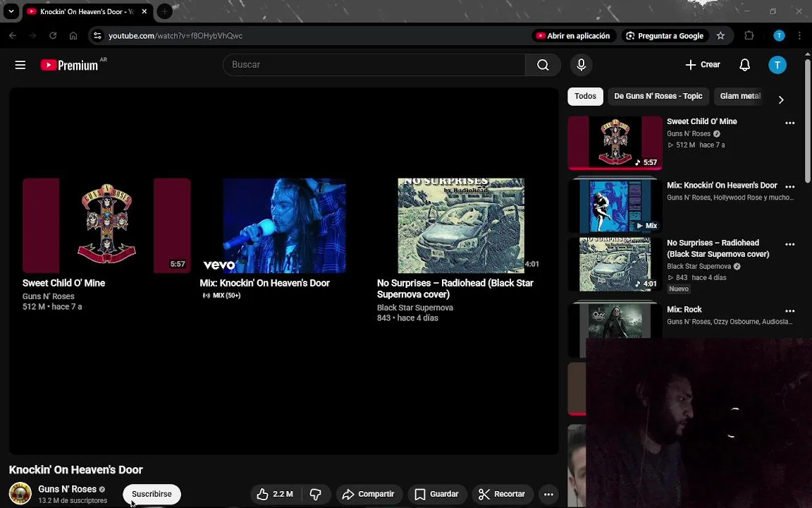Like the video with thumbs up
Image resolution: width=812 pixels, height=508 pixels.
point(276,494)
